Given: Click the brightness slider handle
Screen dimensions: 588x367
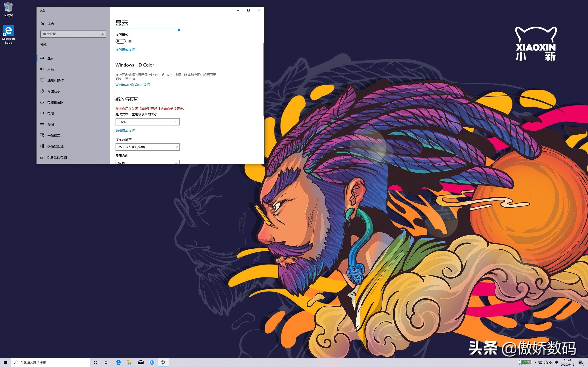Looking at the screenshot, I should point(179,30).
